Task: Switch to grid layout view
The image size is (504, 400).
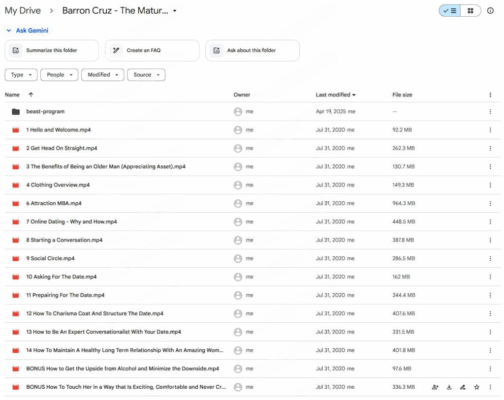Action: [x=470, y=11]
